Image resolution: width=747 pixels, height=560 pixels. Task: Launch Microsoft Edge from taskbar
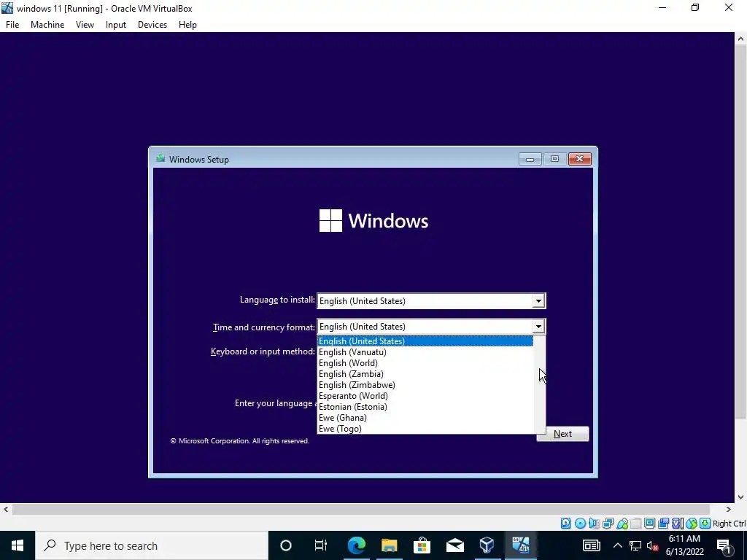pos(356,545)
